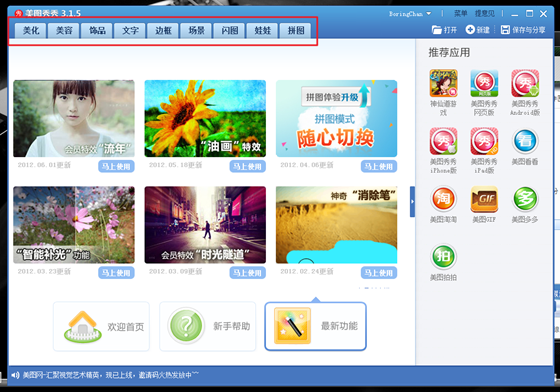Click 马上使用 under 2012.05.18更新
Screen dimensions: 560x392
(x=248, y=166)
